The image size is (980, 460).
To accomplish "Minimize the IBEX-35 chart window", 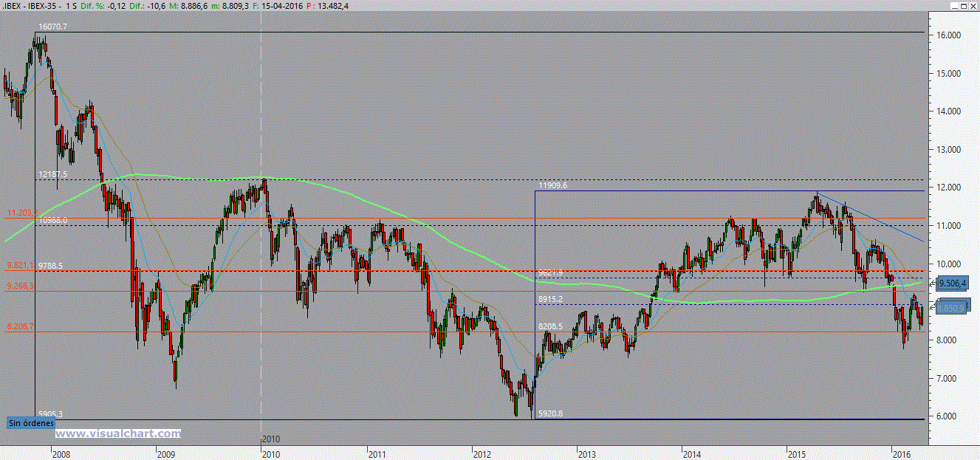I will coord(953,7).
